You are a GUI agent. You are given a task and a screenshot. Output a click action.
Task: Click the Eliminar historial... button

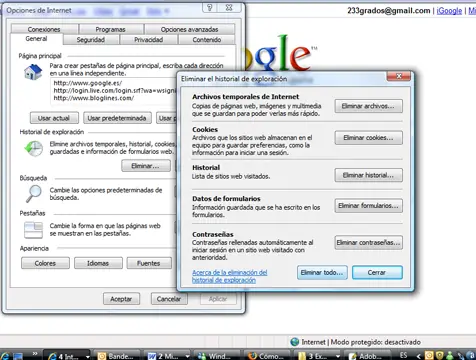point(369,175)
